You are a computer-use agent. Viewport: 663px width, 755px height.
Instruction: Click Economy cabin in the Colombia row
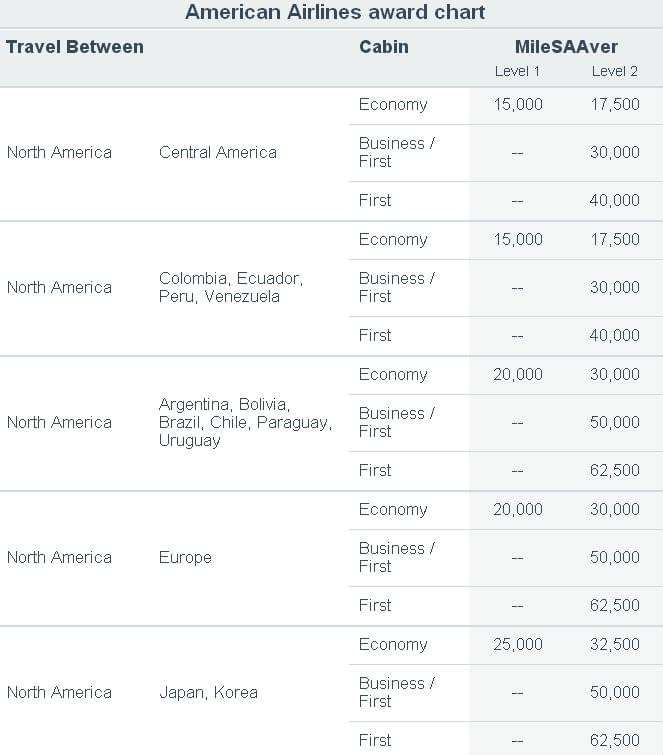click(393, 240)
